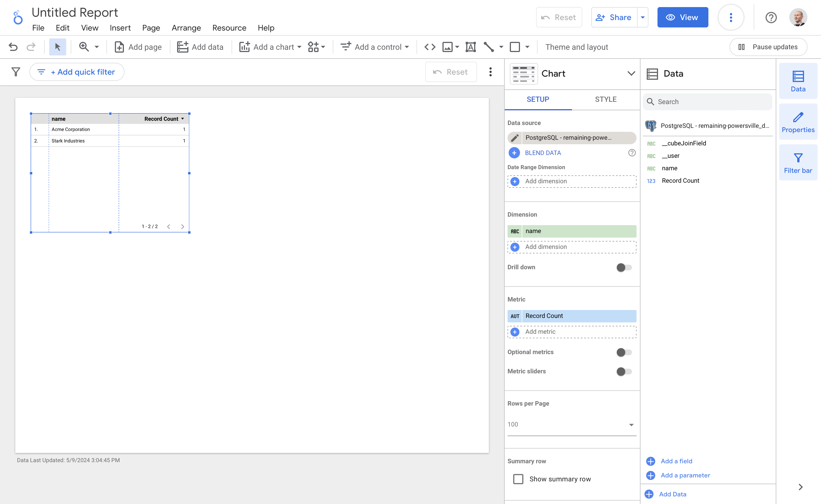Switch to the STYLE tab
Viewport: 821px width, 504px height.
[x=605, y=99]
